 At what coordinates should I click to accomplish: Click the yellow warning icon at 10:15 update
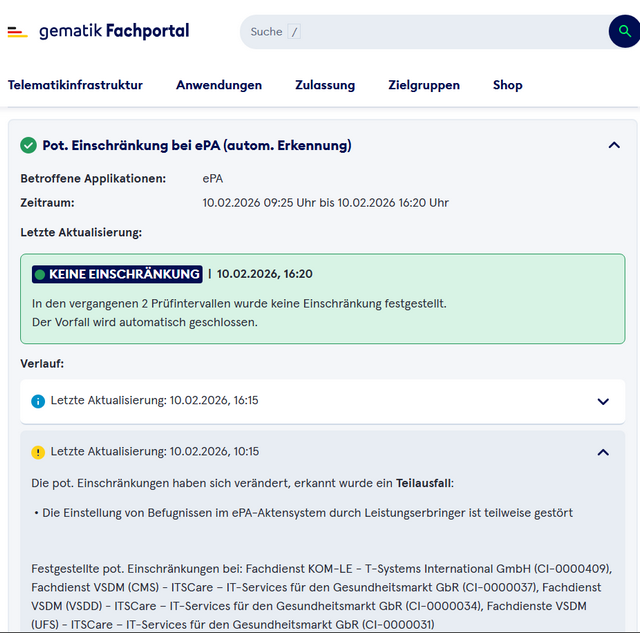click(38, 452)
